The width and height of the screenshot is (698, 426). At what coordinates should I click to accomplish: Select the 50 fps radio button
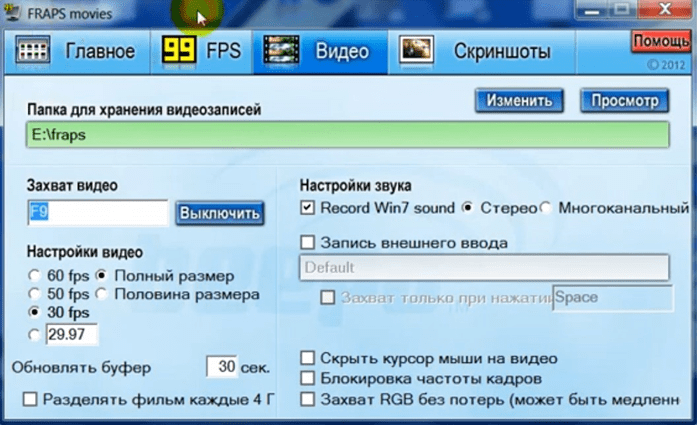(34, 294)
